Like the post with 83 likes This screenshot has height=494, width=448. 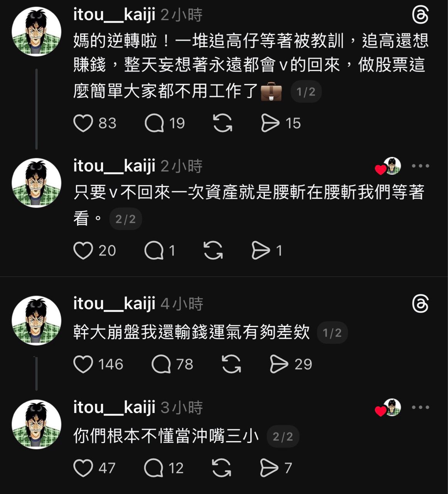point(83,123)
